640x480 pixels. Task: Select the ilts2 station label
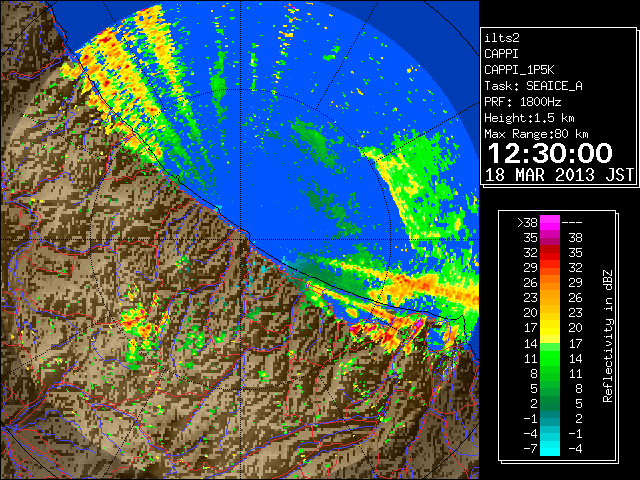coord(502,38)
